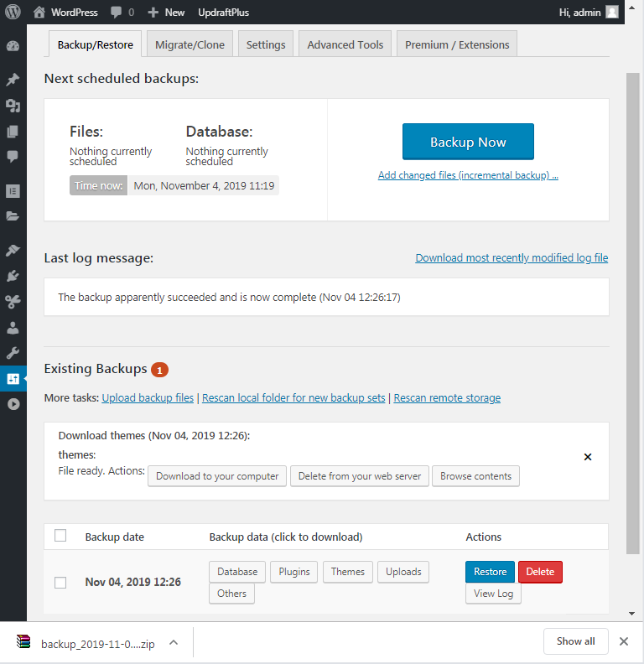Open the Dashboard sidebar icon
Screen dimensions: 644x664
click(x=13, y=46)
